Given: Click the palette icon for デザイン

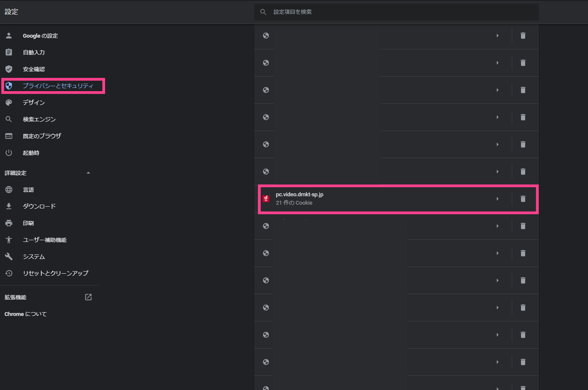Looking at the screenshot, I should coord(9,103).
